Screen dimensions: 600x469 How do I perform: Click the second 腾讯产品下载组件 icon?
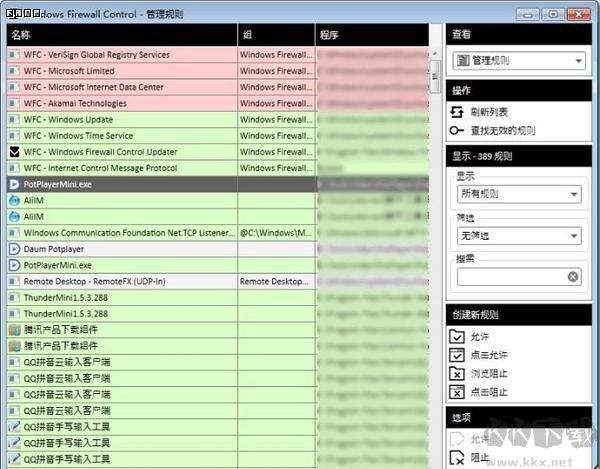(x=14, y=346)
